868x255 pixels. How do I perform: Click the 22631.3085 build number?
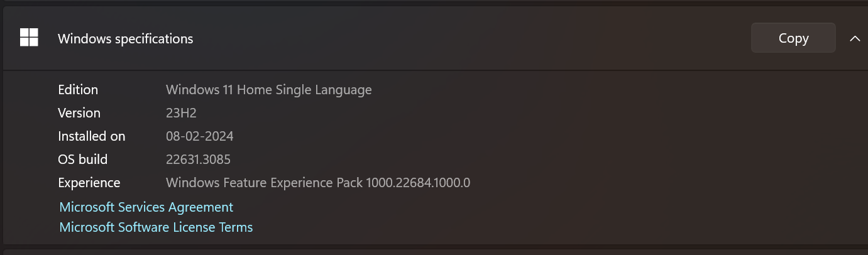[x=202, y=160]
